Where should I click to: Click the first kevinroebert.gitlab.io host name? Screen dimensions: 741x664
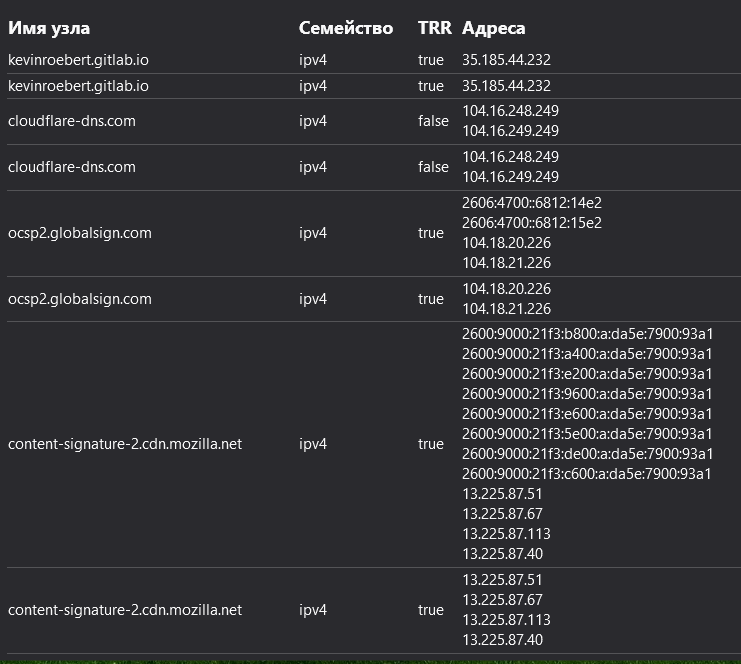coord(78,60)
